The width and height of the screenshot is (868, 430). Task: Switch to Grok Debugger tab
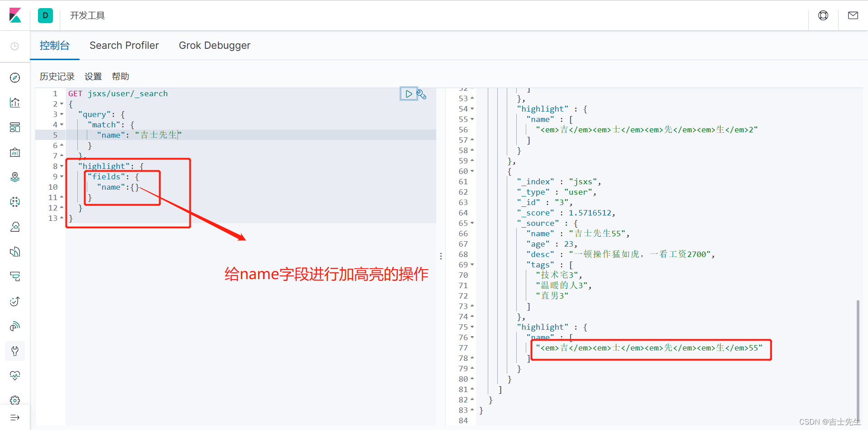click(x=215, y=46)
